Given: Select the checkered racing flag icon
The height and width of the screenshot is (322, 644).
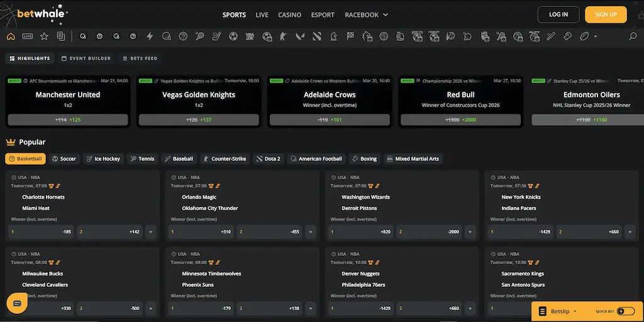Looking at the screenshot, I should [350, 36].
